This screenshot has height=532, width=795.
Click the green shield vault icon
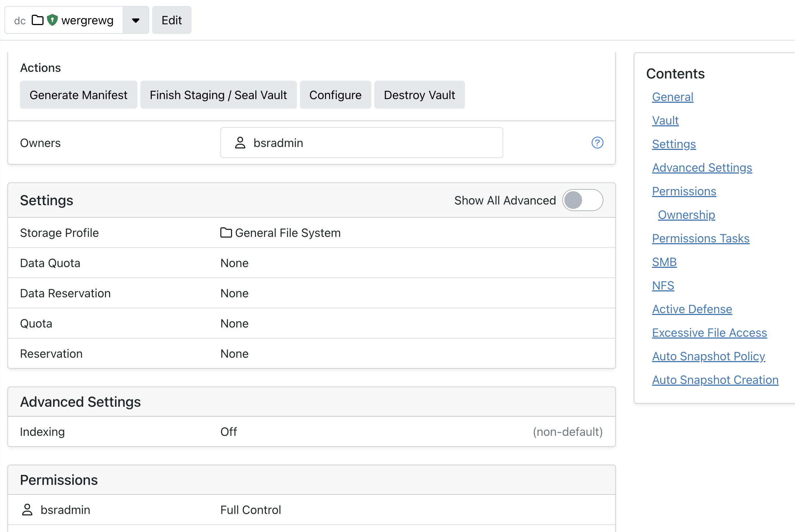53,20
